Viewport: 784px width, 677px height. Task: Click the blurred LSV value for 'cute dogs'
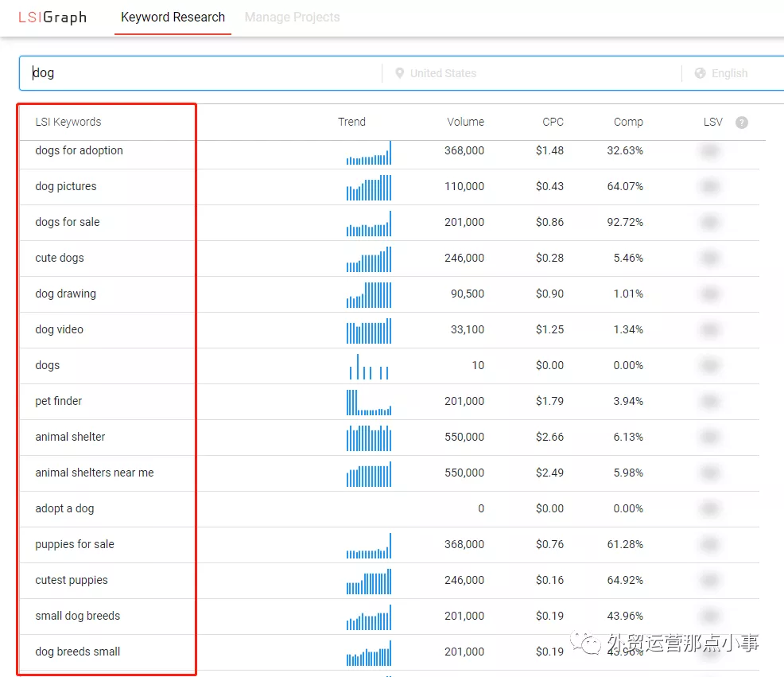point(710,258)
